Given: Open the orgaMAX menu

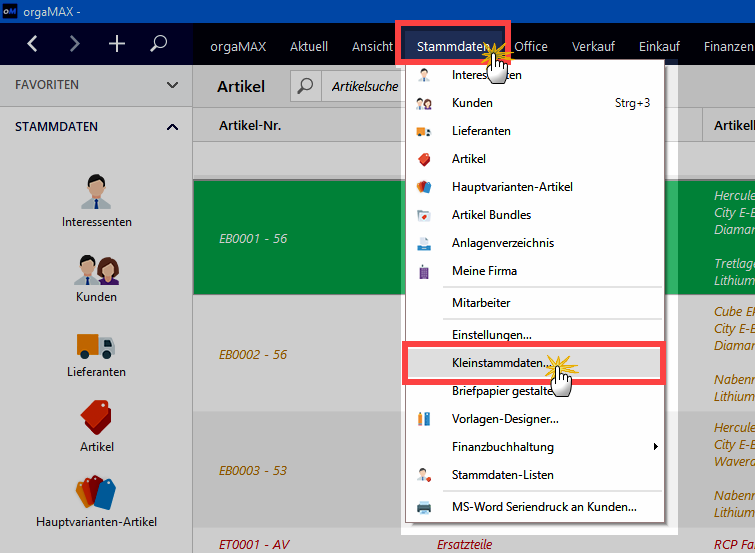Looking at the screenshot, I should tap(238, 47).
